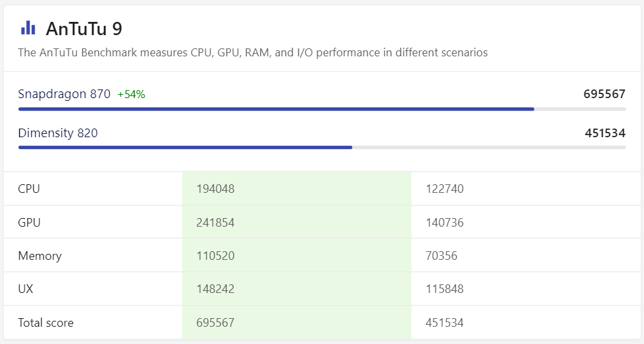This screenshot has width=644, height=344.
Task: Select Memory value 110520
Action: (x=215, y=256)
